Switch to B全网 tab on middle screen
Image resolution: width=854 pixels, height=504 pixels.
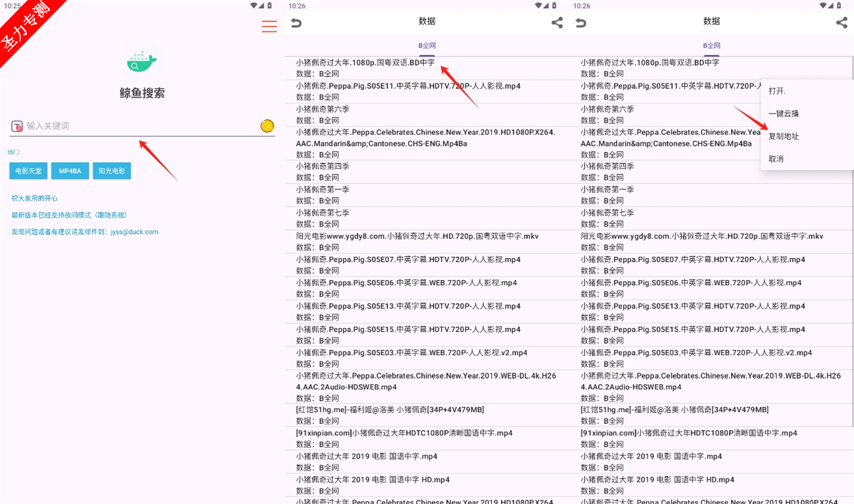427,46
